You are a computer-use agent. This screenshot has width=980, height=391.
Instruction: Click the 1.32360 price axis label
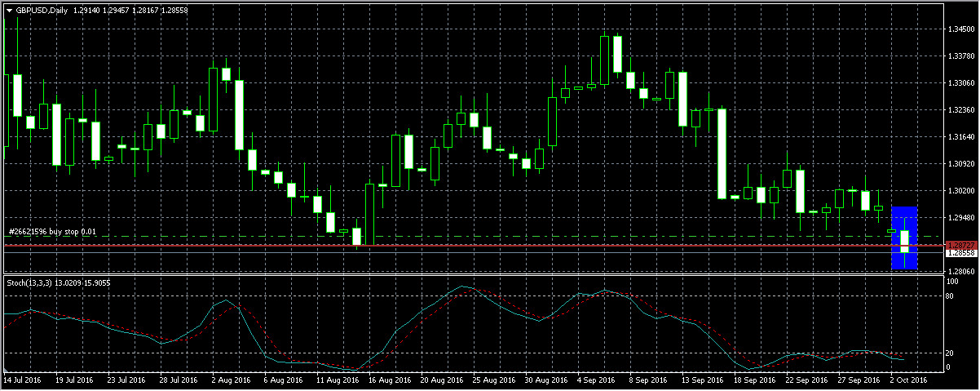pyautogui.click(x=962, y=109)
